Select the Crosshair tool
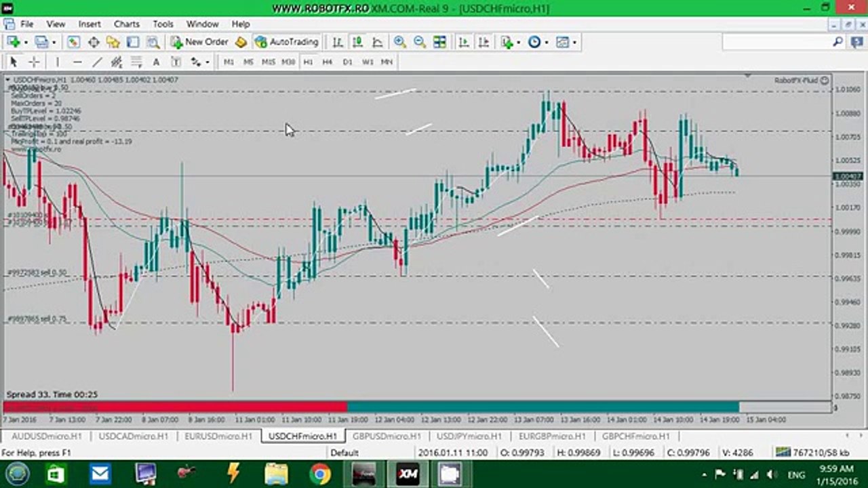The image size is (868, 488). [x=33, y=62]
